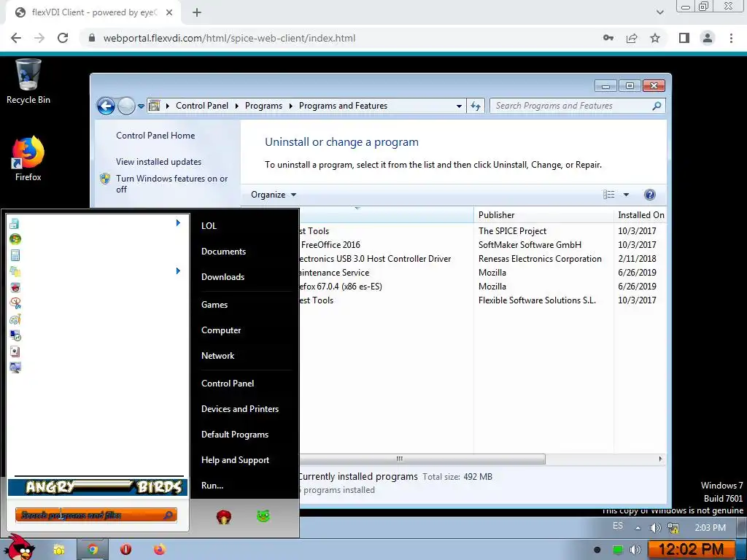The height and width of the screenshot is (560, 747).
Task: Open the Opera icon in the taskbar
Action: click(125, 550)
